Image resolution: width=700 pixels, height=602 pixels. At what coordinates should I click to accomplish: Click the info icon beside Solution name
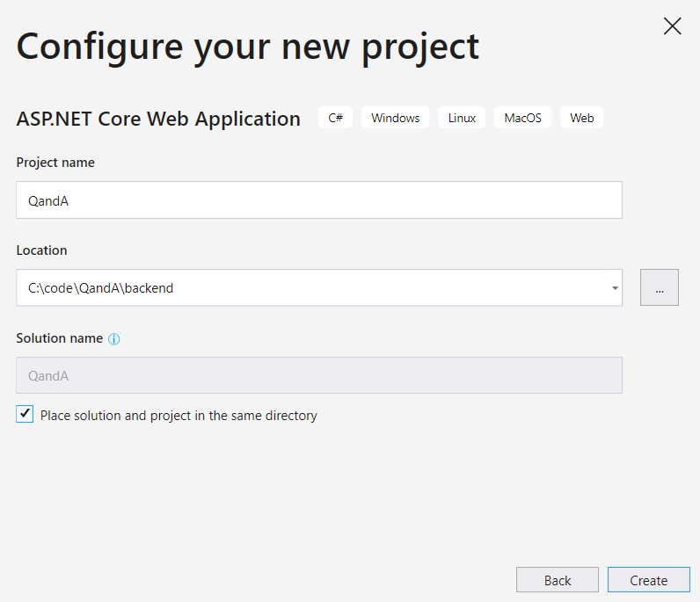[x=114, y=339]
